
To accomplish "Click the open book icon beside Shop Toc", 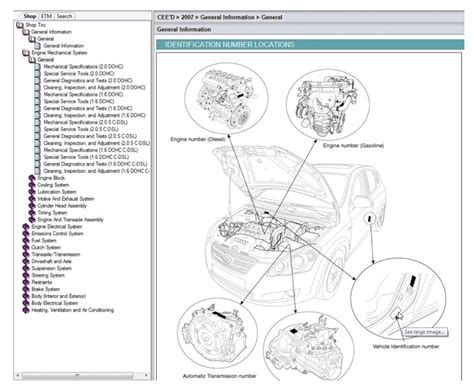I will pyautogui.click(x=20, y=25).
